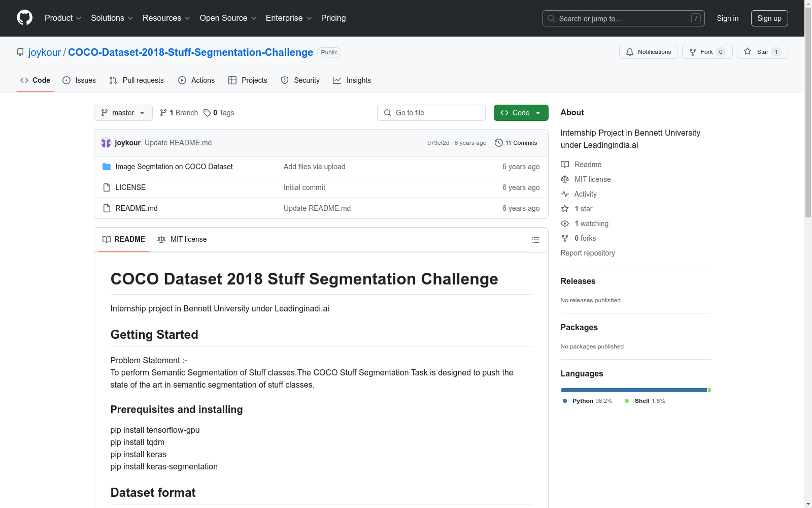
Task: Expand the Solutions menu
Action: (112, 18)
